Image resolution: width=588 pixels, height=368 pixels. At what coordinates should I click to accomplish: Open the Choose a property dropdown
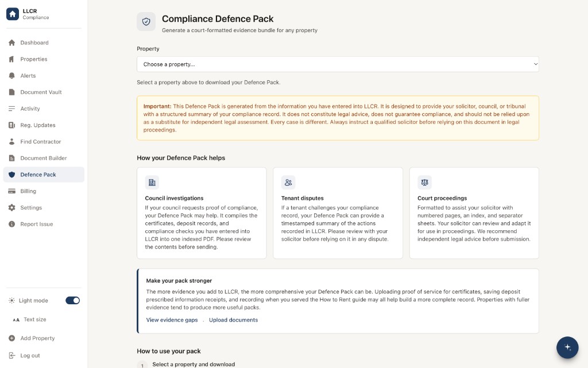[338, 64]
